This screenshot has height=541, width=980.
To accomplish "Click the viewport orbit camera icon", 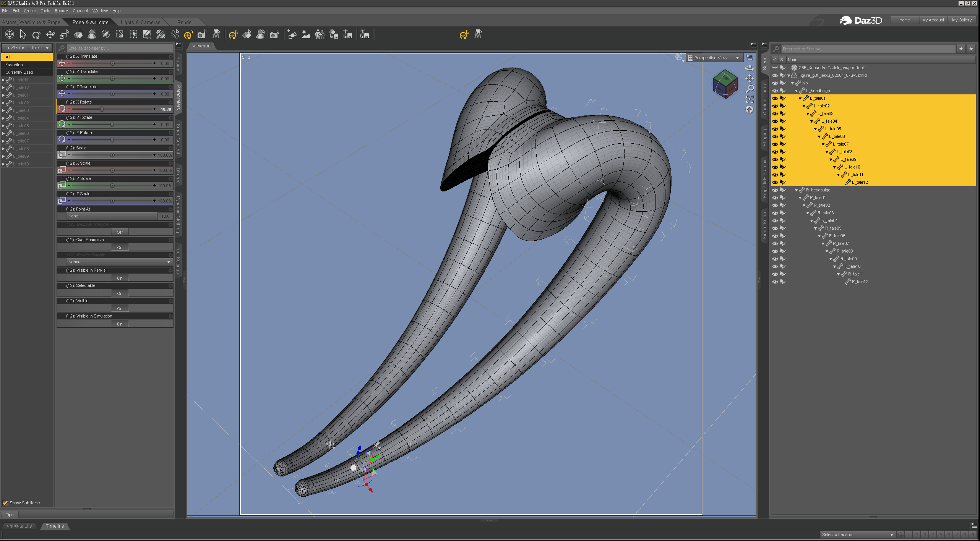I will tap(750, 68).
